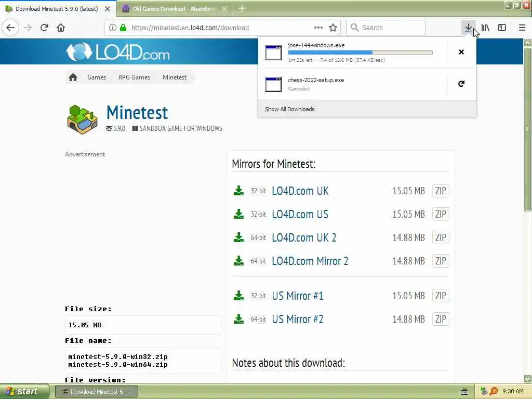The width and height of the screenshot is (532, 399).
Task: Download from US Mirror #2
Action: coord(298,320)
